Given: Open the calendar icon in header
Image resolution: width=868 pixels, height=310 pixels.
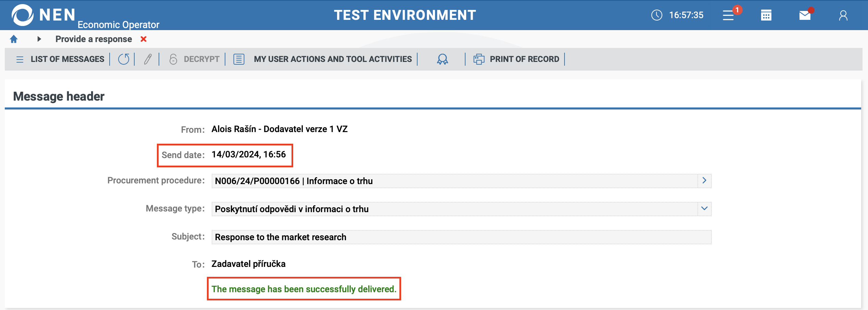Looking at the screenshot, I should 766,15.
